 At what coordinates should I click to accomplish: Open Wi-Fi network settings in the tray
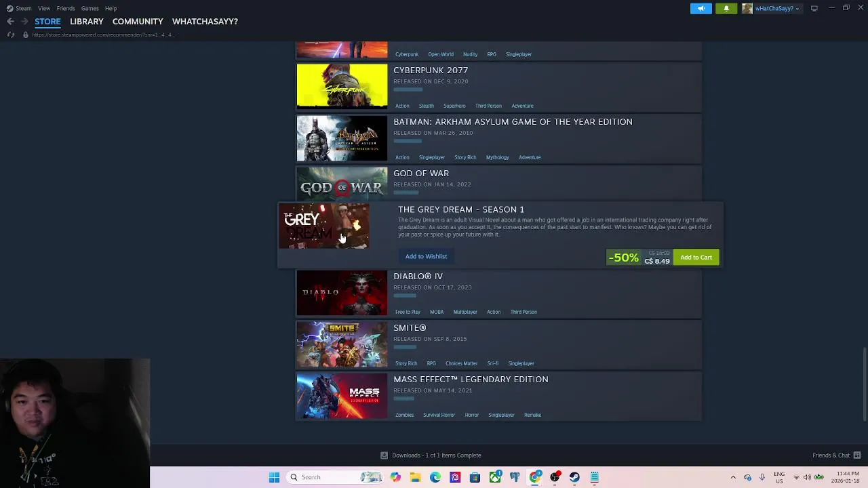(x=796, y=477)
